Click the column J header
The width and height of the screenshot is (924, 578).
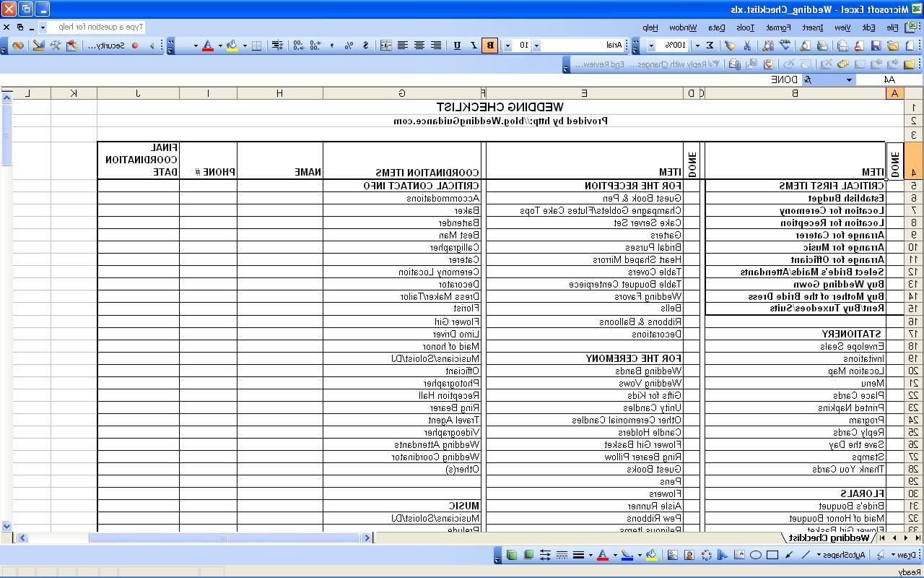[x=138, y=93]
